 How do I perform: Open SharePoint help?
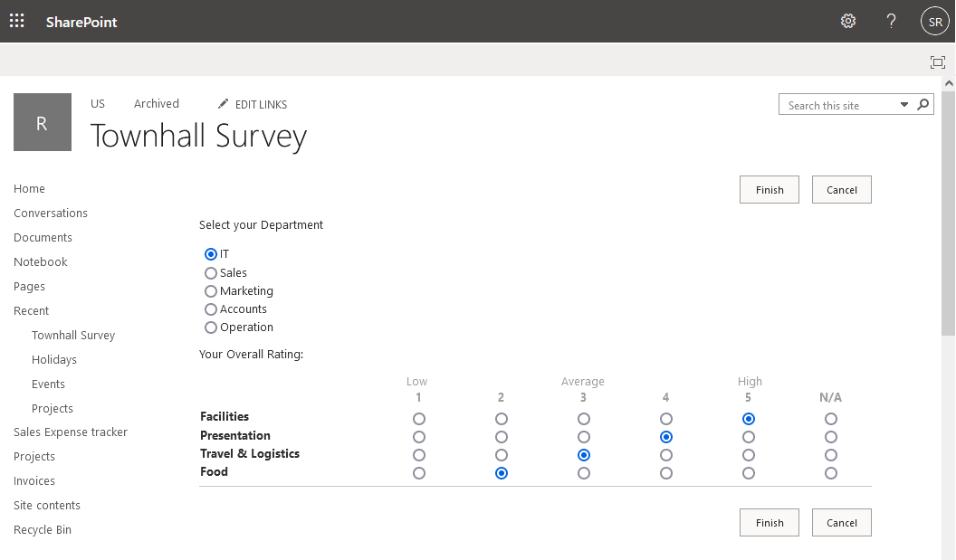tap(890, 20)
